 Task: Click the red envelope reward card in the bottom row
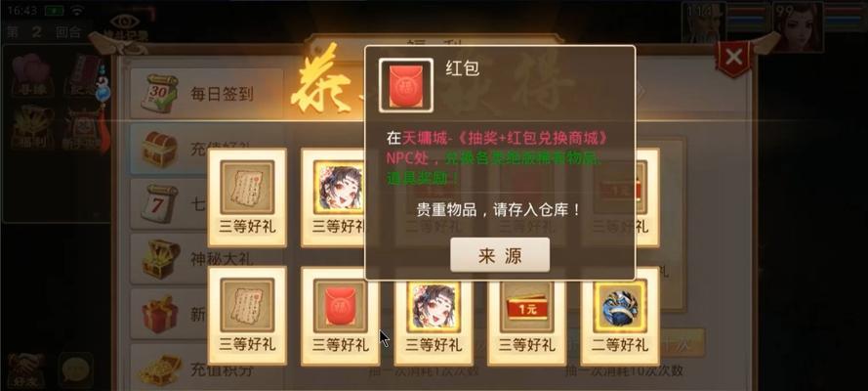pos(340,317)
